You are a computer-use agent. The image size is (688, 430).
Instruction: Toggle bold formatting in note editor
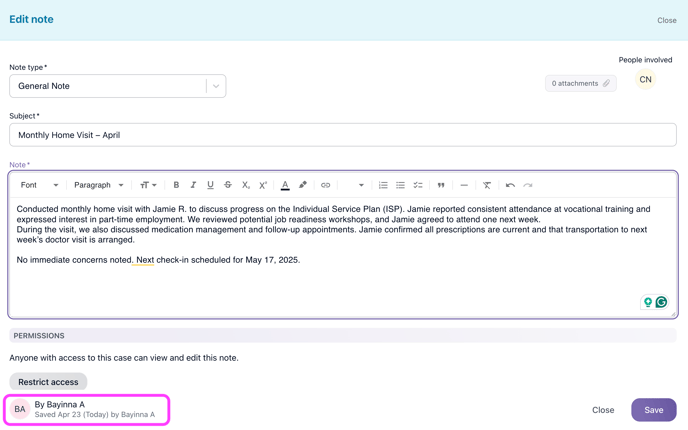176,185
